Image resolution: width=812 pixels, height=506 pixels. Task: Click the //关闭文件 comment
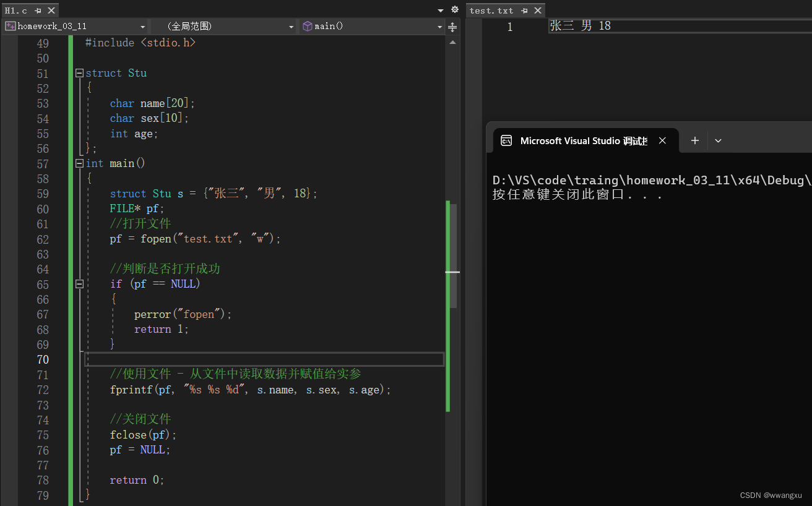click(140, 419)
